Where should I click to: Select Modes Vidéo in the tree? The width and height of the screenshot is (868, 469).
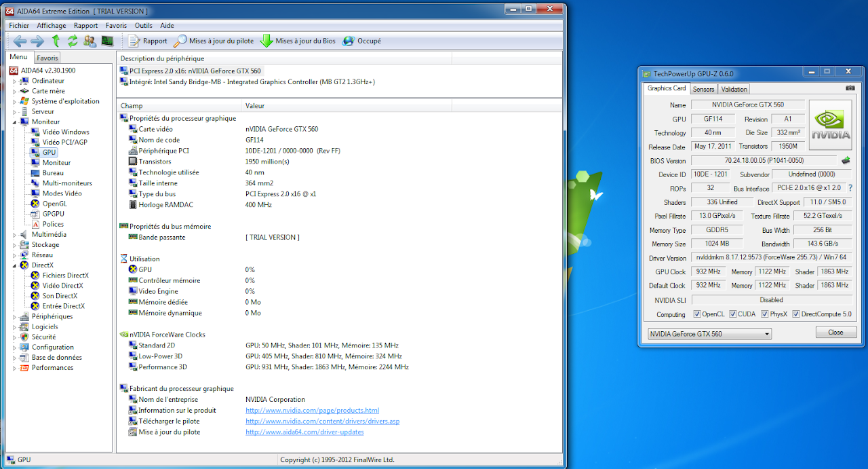tap(58, 193)
